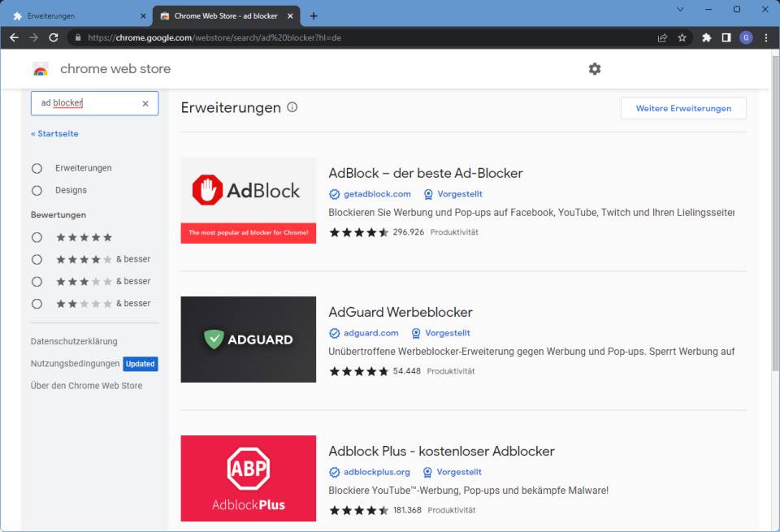
Task: Bookmark this page with the star icon
Action: (x=682, y=38)
